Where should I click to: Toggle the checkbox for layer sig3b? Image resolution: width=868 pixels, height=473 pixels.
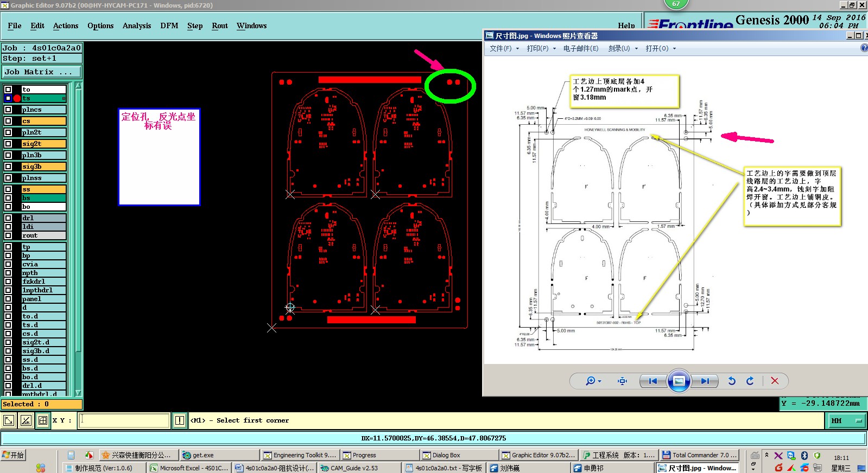8,167
